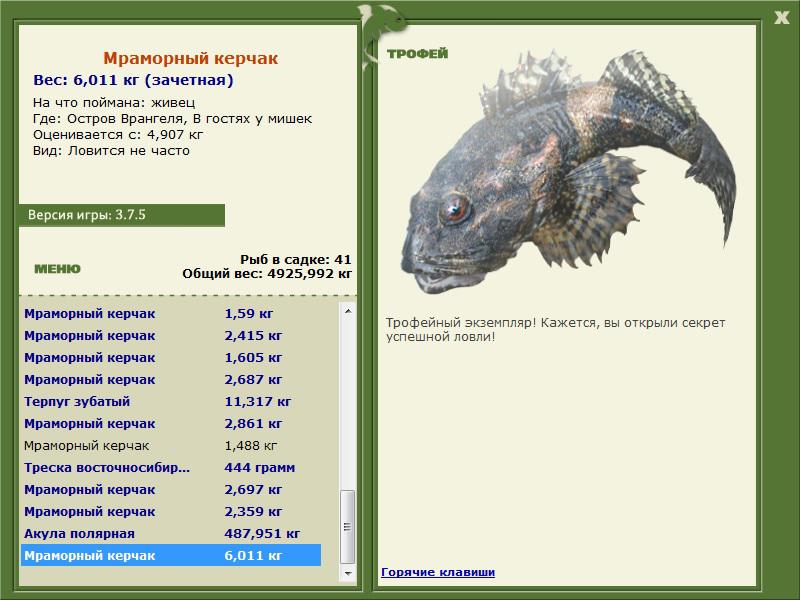Select Мраморный керчак 2,687 кг row
800x600 pixels.
click(171, 380)
